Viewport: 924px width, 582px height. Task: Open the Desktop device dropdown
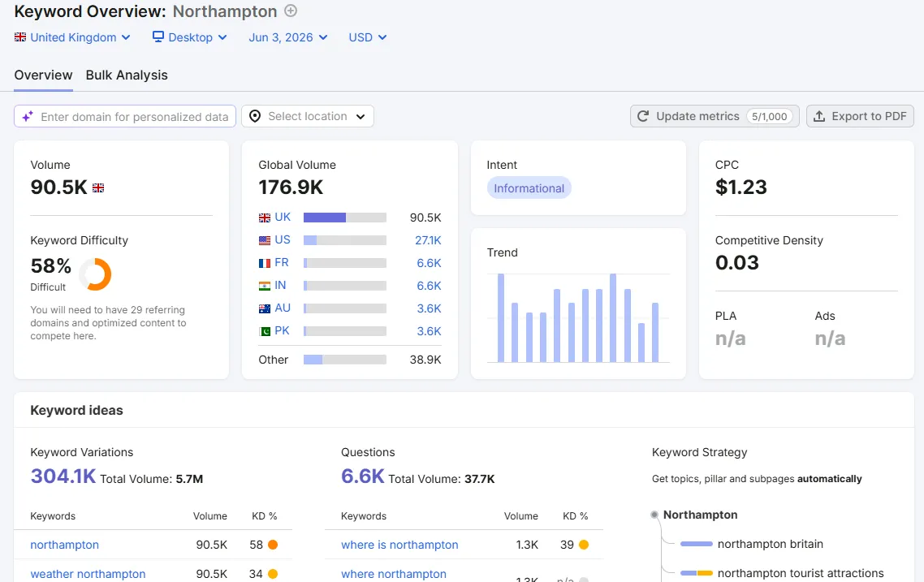coord(190,37)
